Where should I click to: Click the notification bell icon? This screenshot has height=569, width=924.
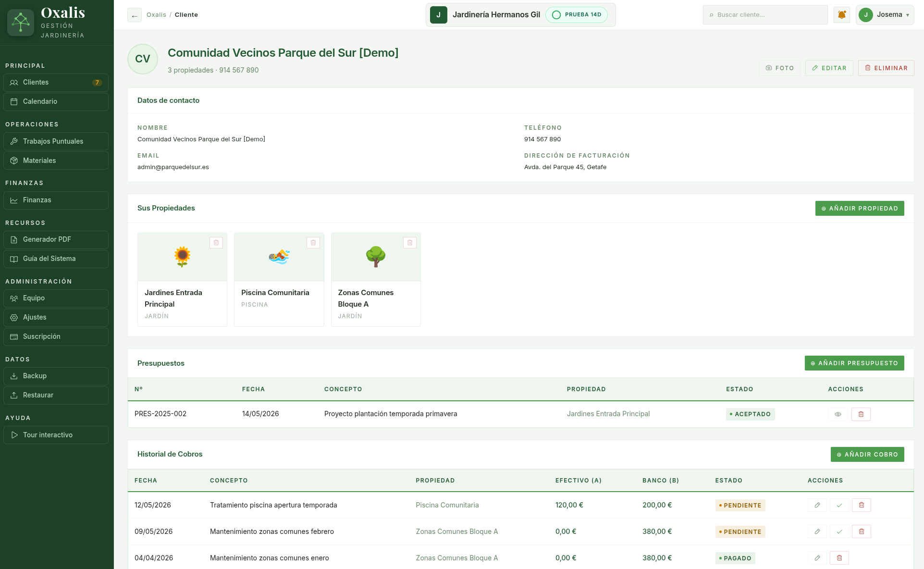point(841,15)
